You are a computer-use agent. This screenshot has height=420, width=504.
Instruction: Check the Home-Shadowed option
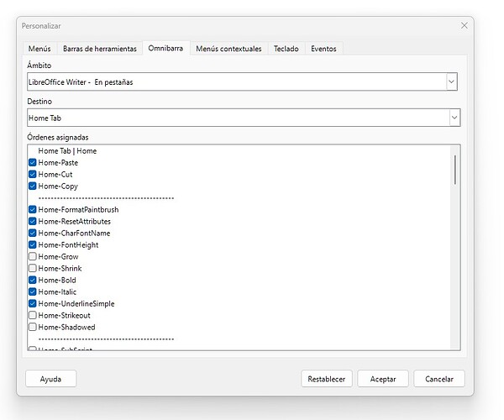pyautogui.click(x=32, y=328)
